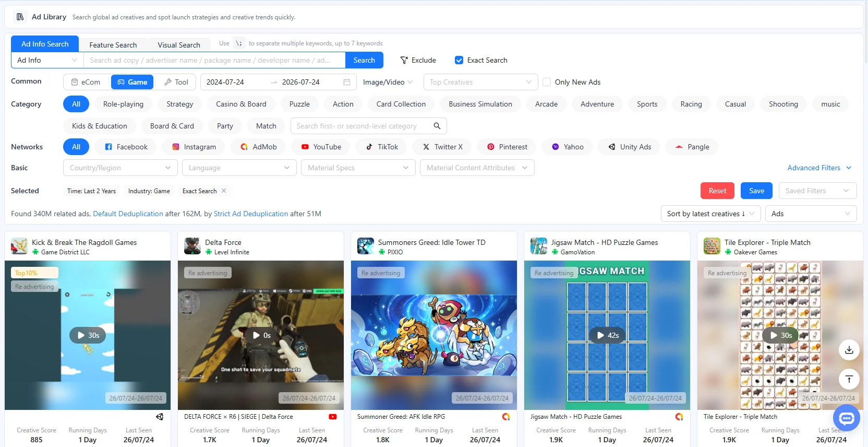Remove the Exact Search selected filter
This screenshot has height=447, width=868.
(x=224, y=191)
